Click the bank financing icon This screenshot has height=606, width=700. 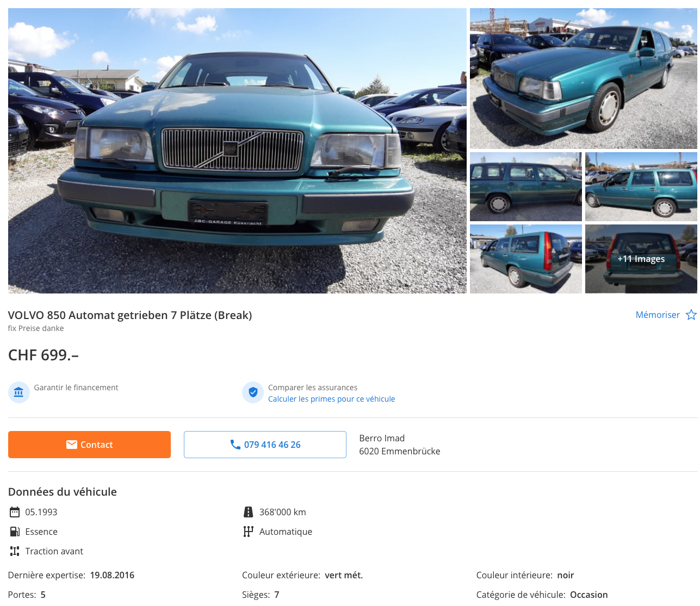tap(18, 392)
